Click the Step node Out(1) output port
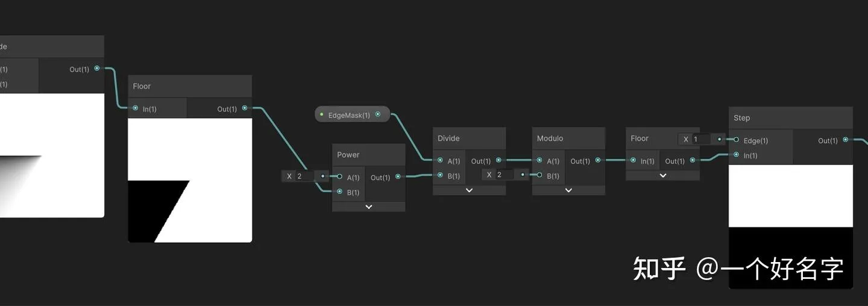Screen dimensions: 868x306 pos(845,140)
